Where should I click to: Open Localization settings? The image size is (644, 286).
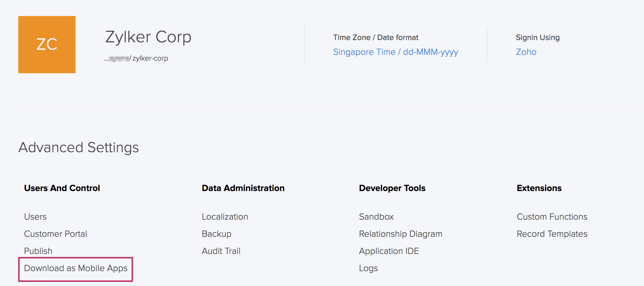coord(225,217)
